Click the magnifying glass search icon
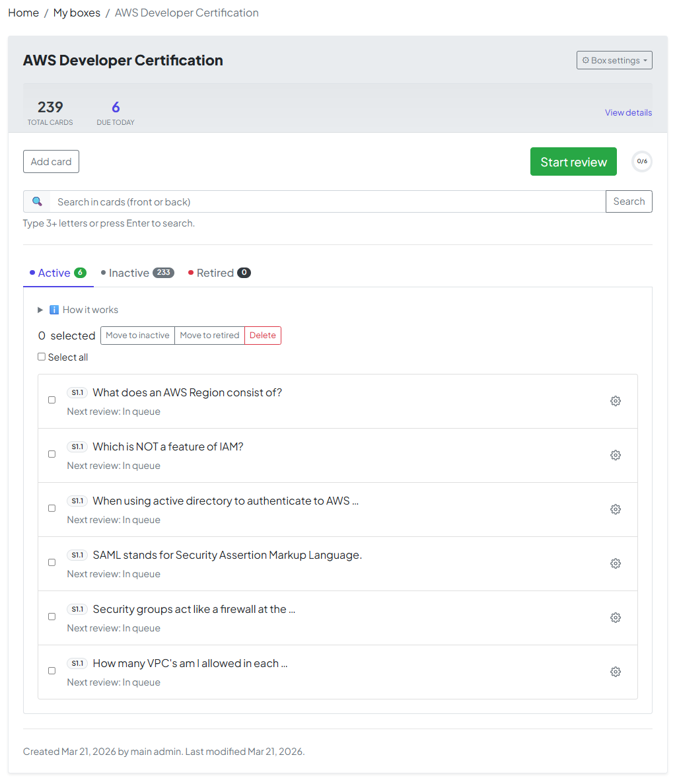The image size is (677, 784). (x=37, y=201)
